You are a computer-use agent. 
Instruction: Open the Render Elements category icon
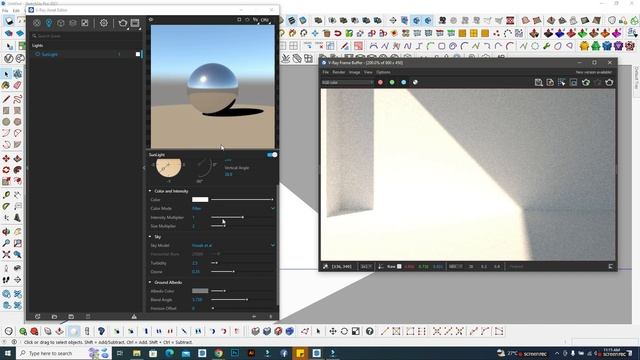[x=73, y=23]
